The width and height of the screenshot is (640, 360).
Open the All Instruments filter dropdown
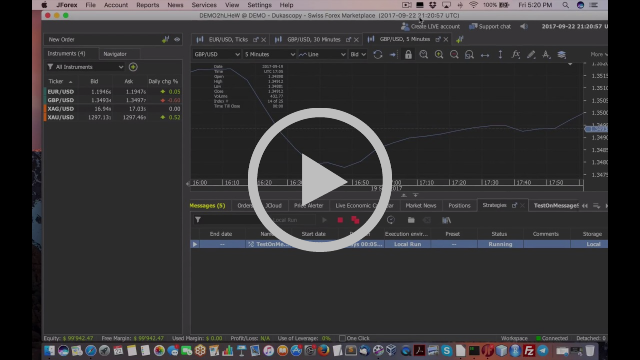[x=85, y=67]
